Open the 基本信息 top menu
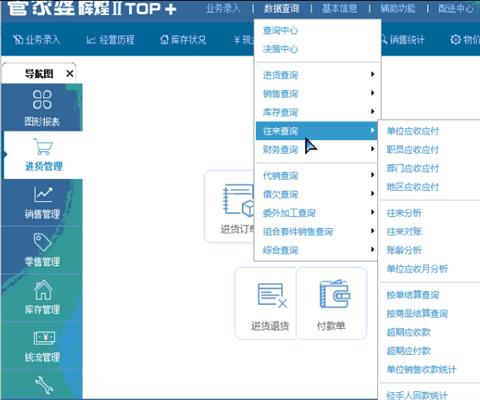 click(339, 8)
